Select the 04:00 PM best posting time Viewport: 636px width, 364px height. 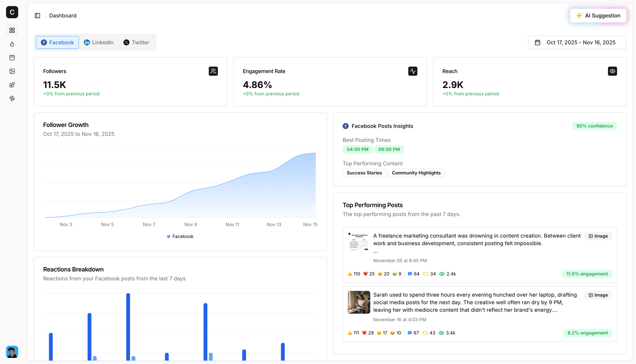(357, 149)
